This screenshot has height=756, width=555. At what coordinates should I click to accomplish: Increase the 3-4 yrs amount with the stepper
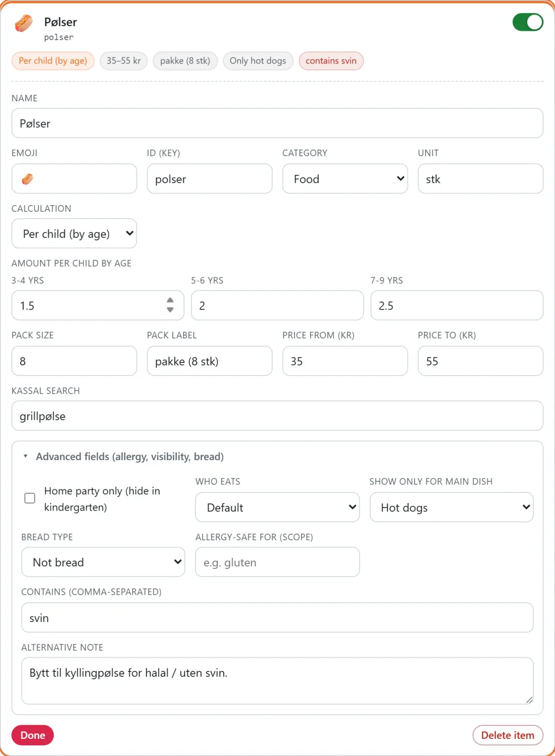pyautogui.click(x=170, y=301)
